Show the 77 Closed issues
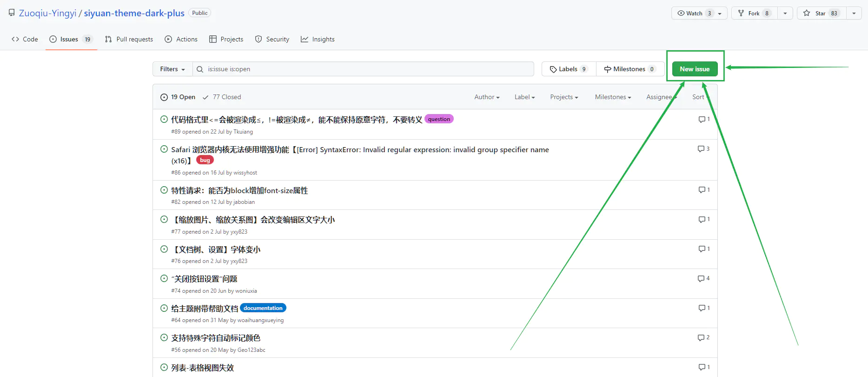Viewport: 868px width, 377px height. [x=222, y=97]
